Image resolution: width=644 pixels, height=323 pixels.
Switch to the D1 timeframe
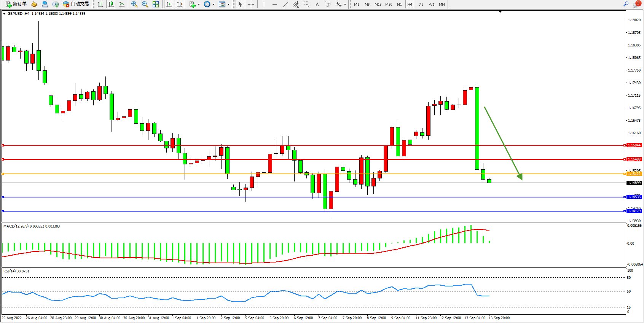[421, 5]
